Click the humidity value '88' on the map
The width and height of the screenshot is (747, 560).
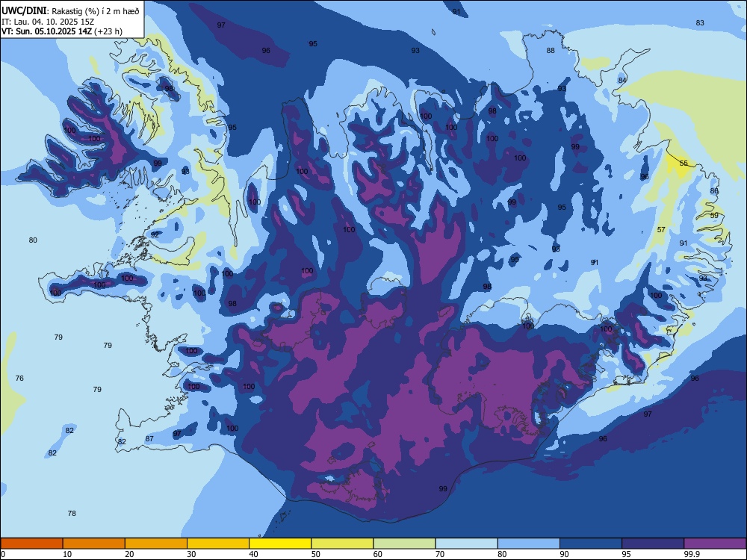point(551,51)
